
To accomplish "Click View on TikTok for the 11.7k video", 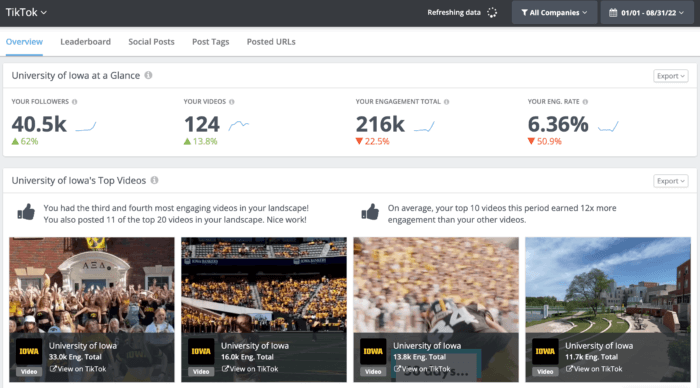I will [x=594, y=369].
